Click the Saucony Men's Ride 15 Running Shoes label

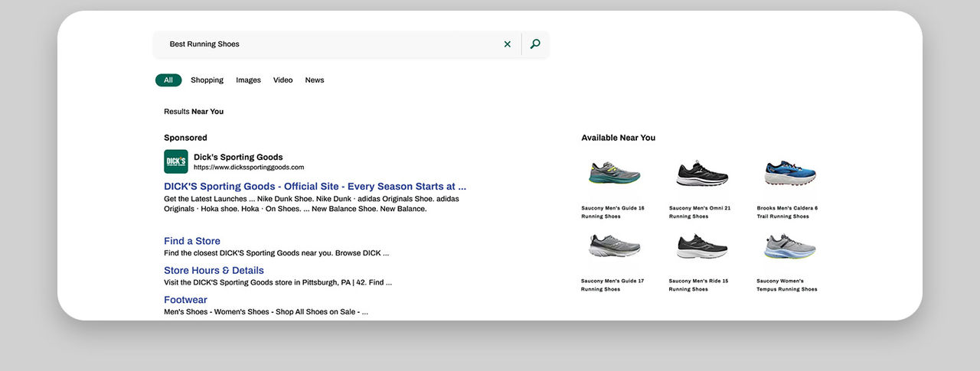point(699,285)
